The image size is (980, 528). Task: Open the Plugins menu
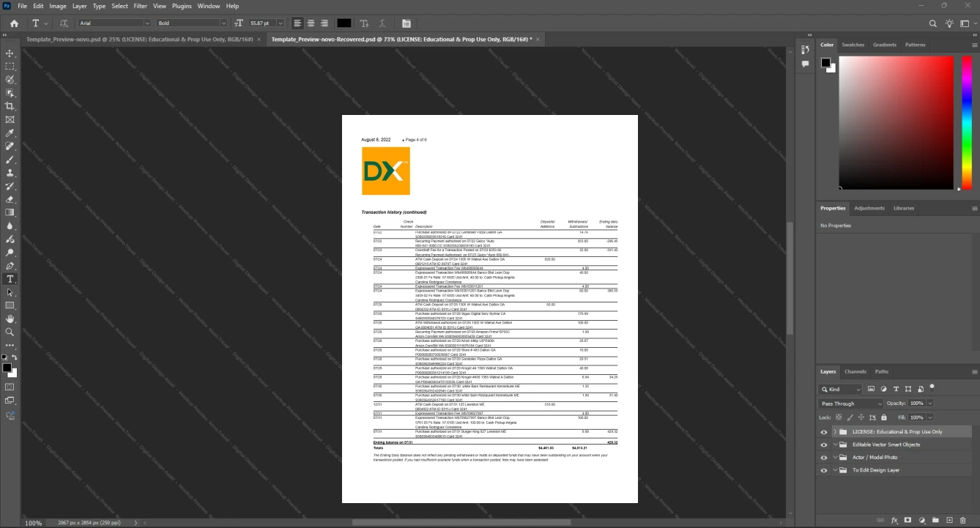(182, 6)
